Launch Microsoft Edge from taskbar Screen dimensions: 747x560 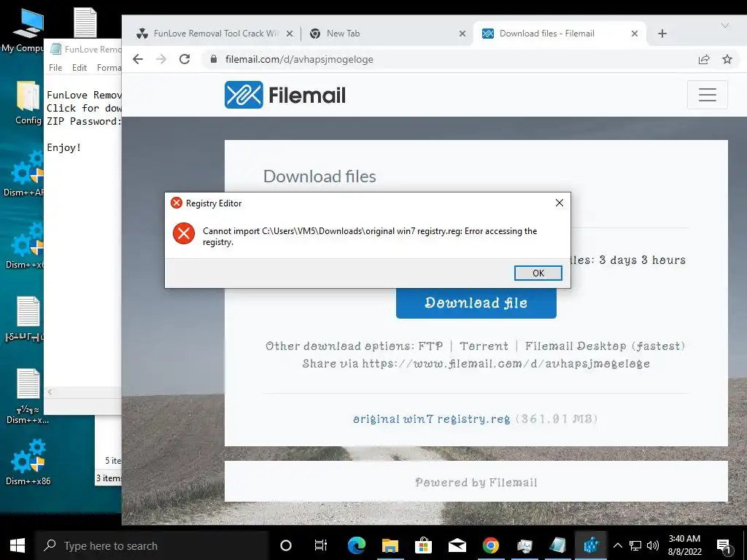(x=356, y=545)
